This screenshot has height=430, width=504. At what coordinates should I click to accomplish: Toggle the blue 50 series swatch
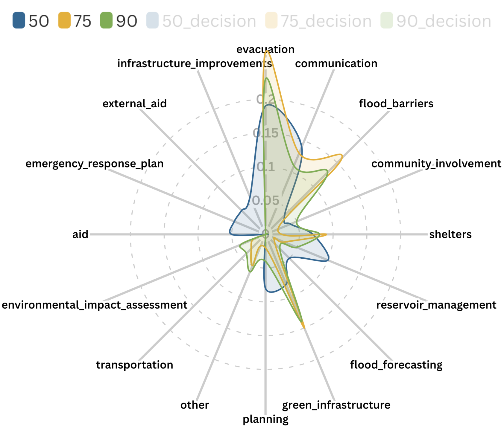pos(19,20)
